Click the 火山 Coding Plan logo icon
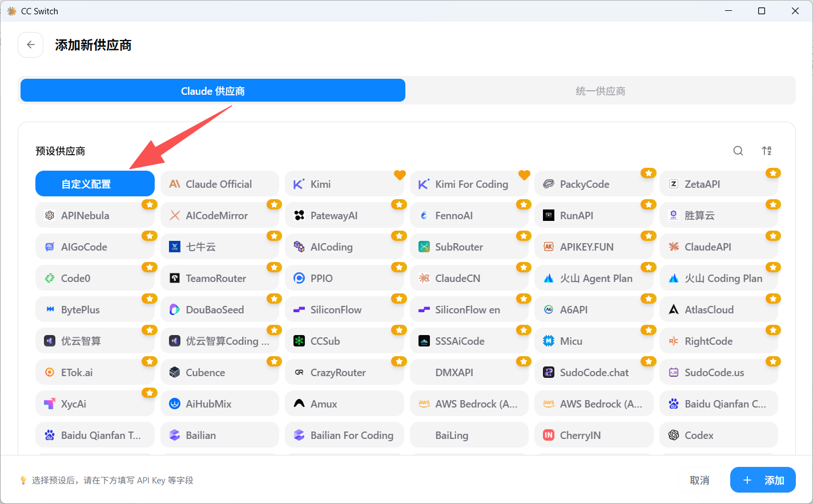The image size is (813, 504). click(x=674, y=278)
